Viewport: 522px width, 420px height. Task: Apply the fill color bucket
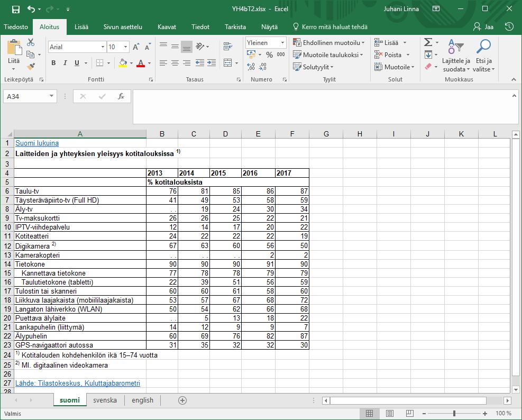point(123,63)
